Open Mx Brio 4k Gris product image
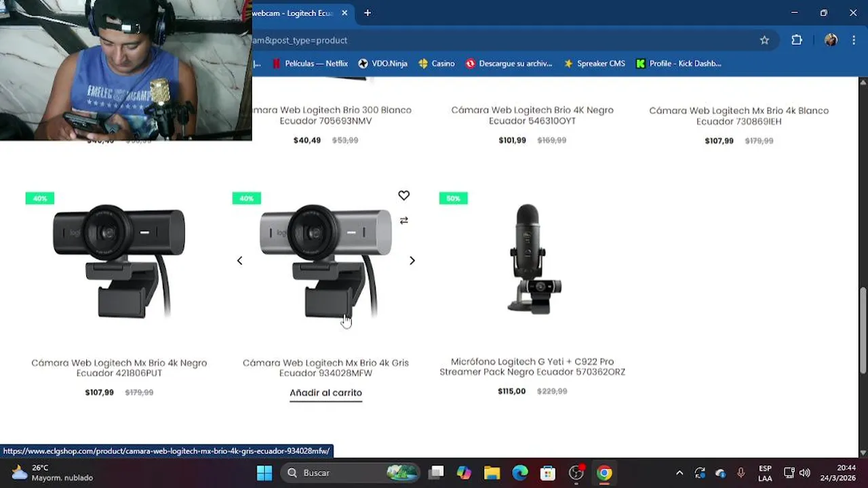The height and width of the screenshot is (488, 868). pos(325,261)
